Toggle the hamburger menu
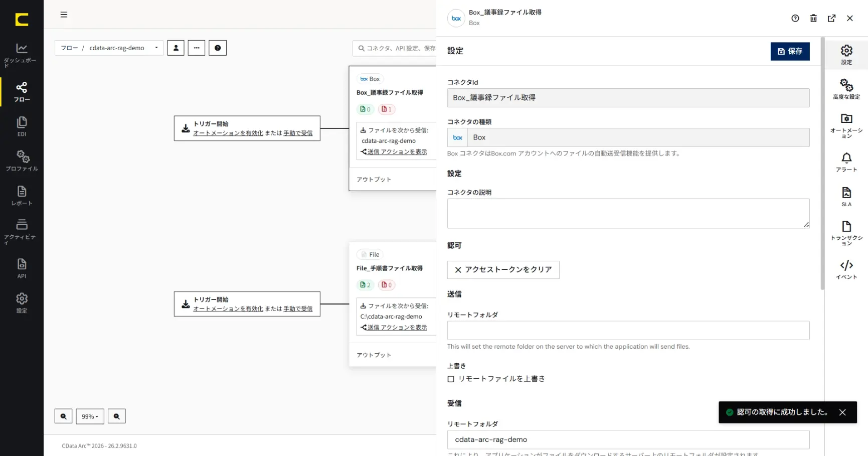The width and height of the screenshot is (868, 456). click(64, 15)
